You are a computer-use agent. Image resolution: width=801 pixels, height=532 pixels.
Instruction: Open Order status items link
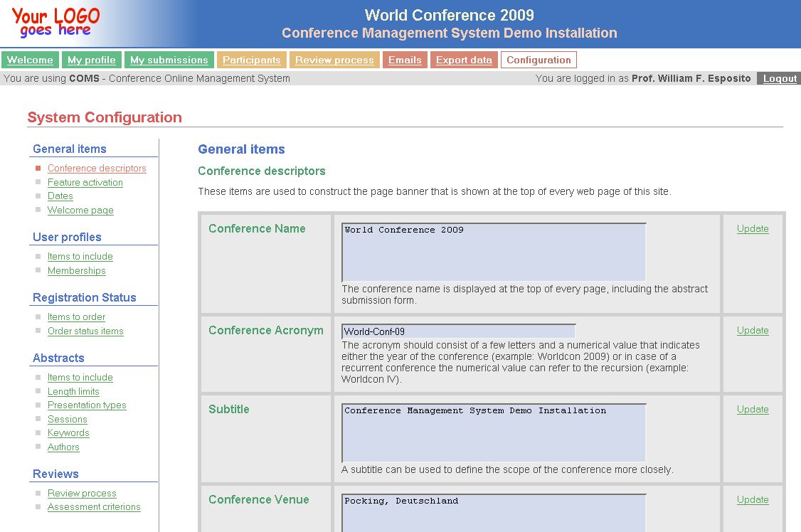pos(85,331)
